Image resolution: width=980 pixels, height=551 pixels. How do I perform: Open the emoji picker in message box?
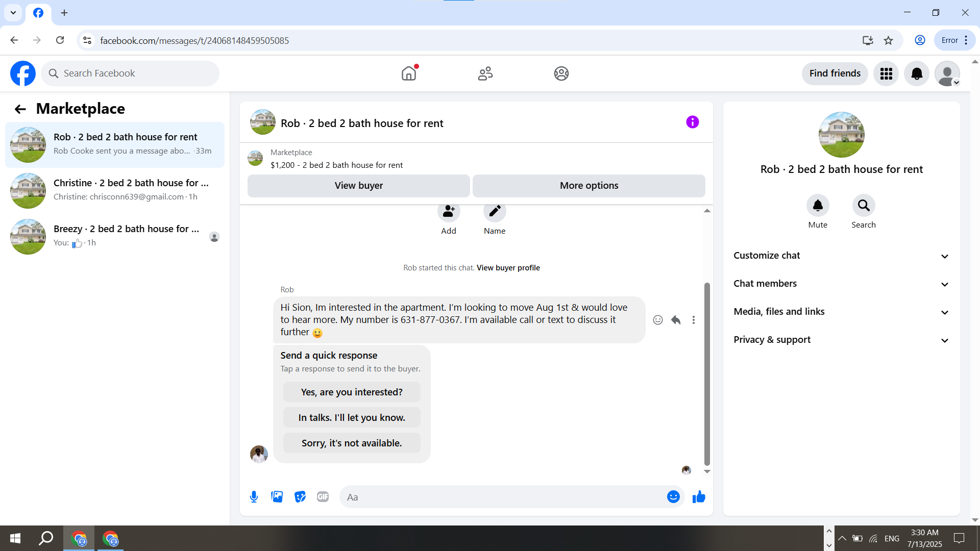pos(673,497)
